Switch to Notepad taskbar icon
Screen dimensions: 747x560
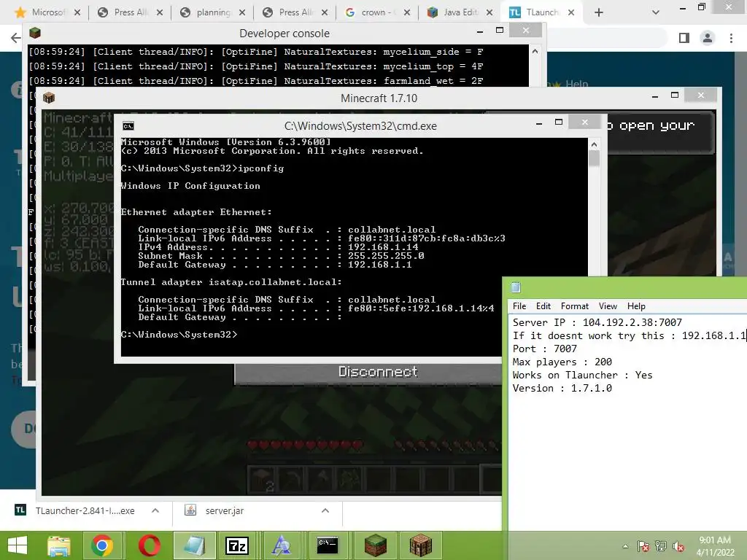[194, 545]
